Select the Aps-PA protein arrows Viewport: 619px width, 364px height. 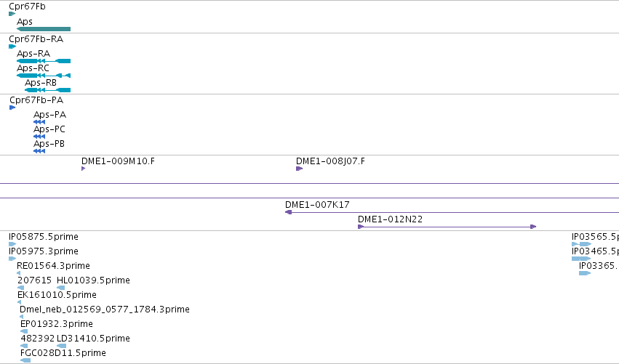[39, 122]
